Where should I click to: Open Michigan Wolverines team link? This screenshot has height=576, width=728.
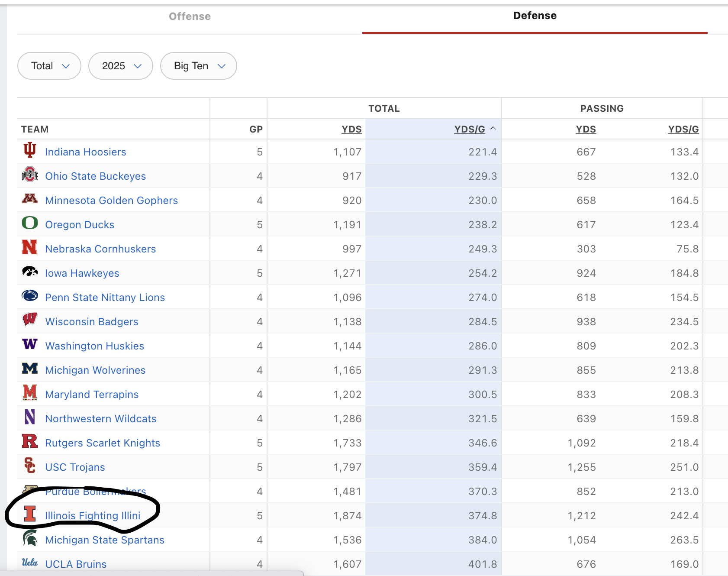coord(95,370)
